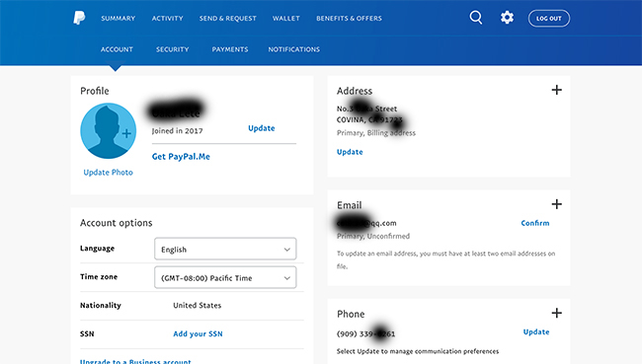Add a new address with plus icon
The height and width of the screenshot is (364, 642).
[x=556, y=90]
